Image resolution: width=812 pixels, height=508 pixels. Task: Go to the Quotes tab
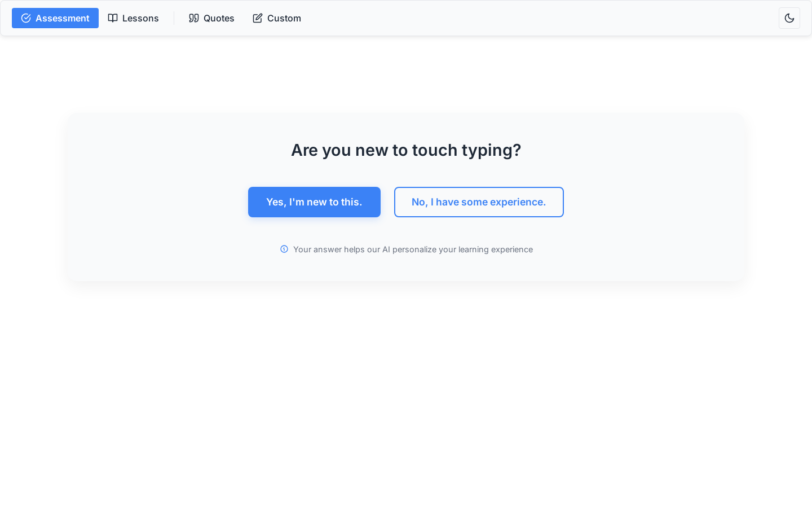[211, 18]
